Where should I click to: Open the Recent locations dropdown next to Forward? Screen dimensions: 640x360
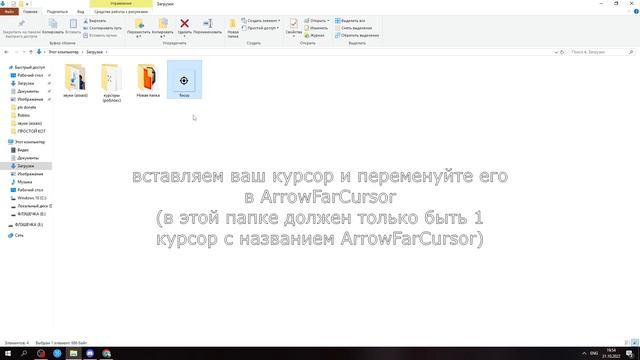point(24,52)
